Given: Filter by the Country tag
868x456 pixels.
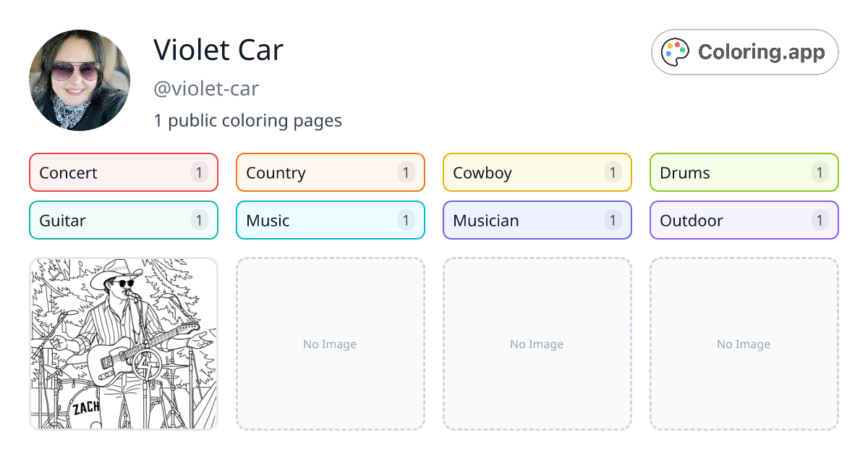Looking at the screenshot, I should (x=330, y=172).
